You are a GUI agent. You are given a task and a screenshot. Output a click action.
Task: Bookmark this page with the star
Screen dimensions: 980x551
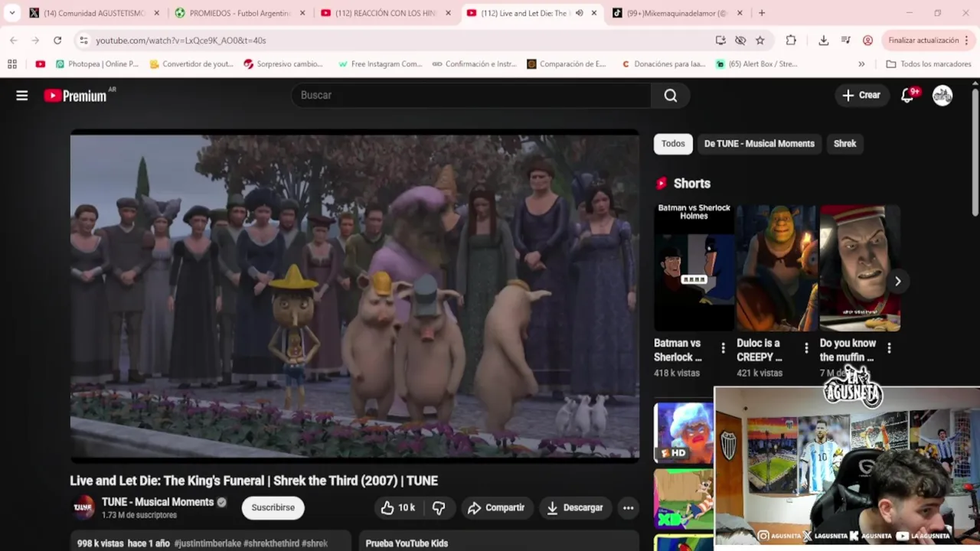pos(759,40)
